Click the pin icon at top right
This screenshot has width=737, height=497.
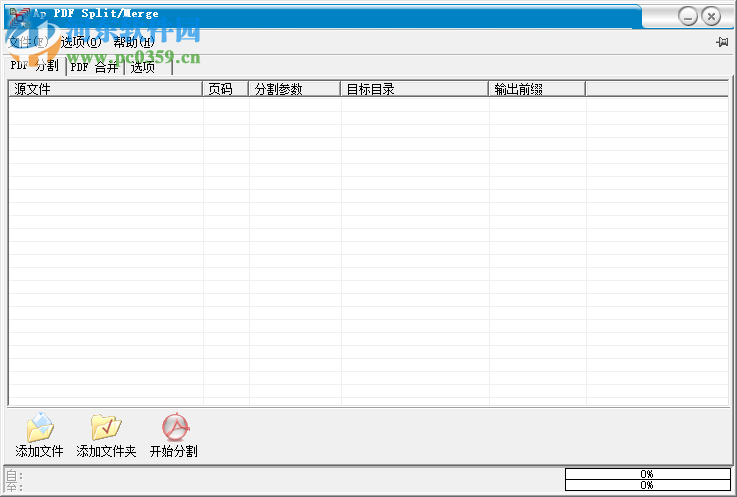[722, 42]
